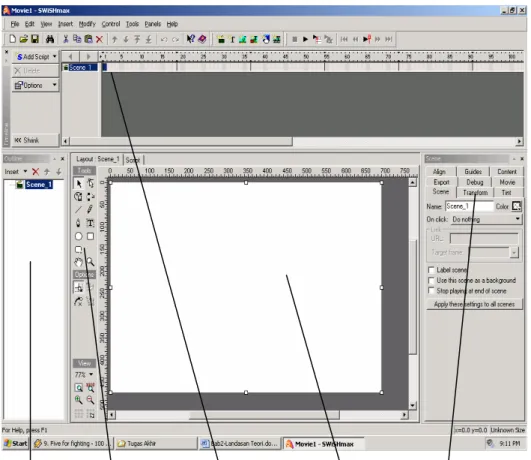The image size is (531, 460).
Task: Open the Control menu
Action: [x=111, y=24]
